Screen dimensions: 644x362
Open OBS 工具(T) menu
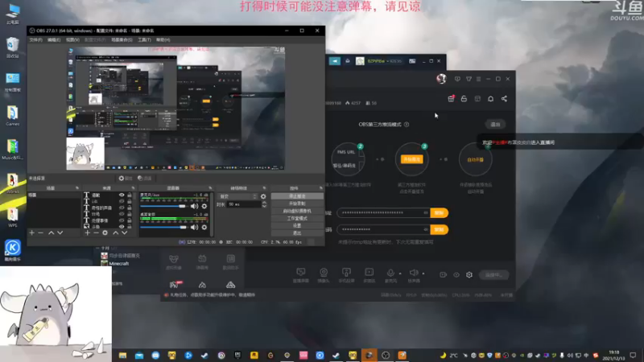click(x=144, y=39)
